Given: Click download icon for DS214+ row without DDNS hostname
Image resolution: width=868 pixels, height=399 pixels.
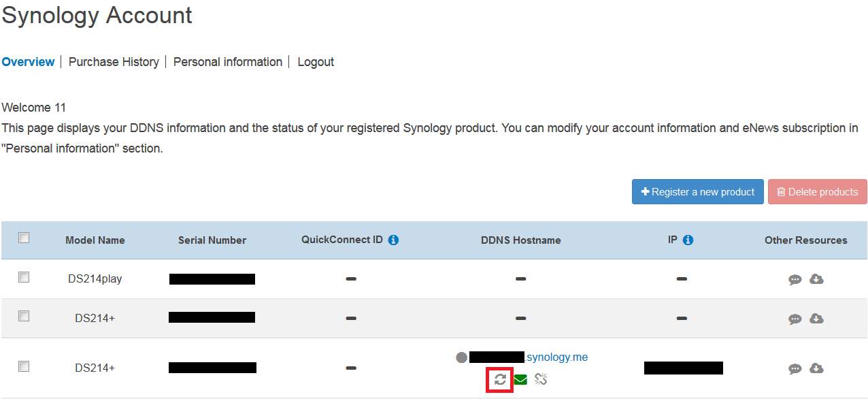Looking at the screenshot, I should pyautogui.click(x=816, y=319).
